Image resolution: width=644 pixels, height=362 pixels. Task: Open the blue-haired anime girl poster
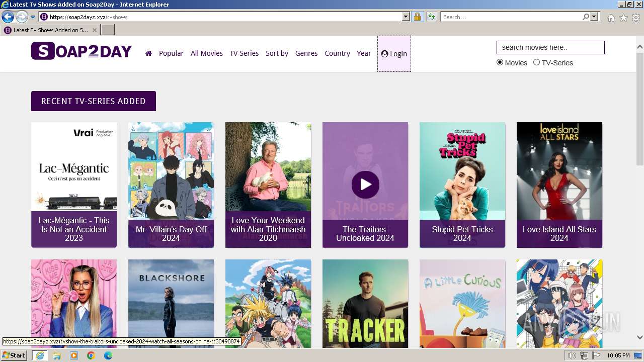559,304
